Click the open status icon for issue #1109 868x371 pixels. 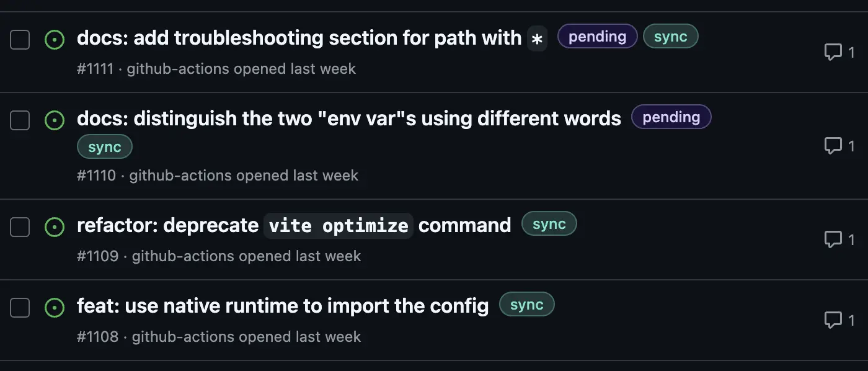click(x=55, y=227)
